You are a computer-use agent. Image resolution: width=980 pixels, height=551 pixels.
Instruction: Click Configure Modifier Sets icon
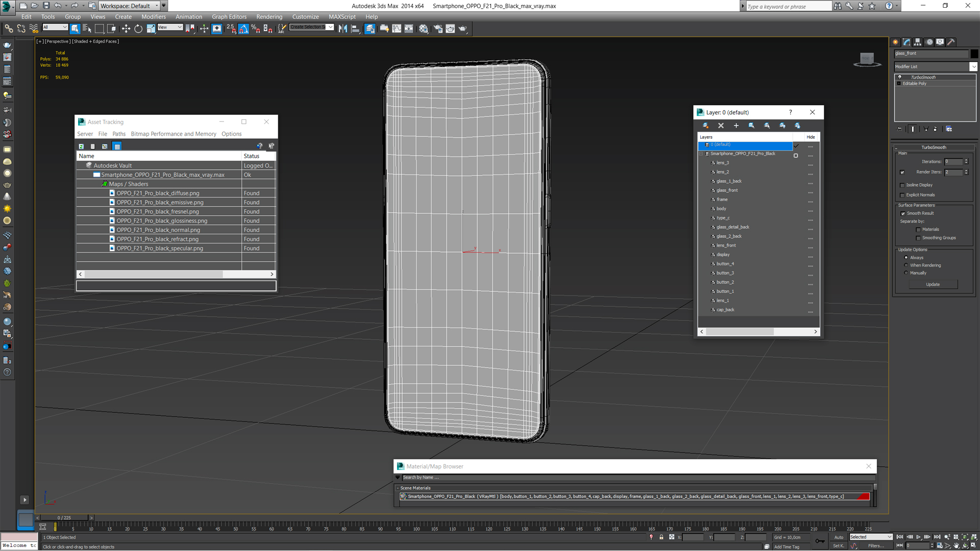[949, 129]
